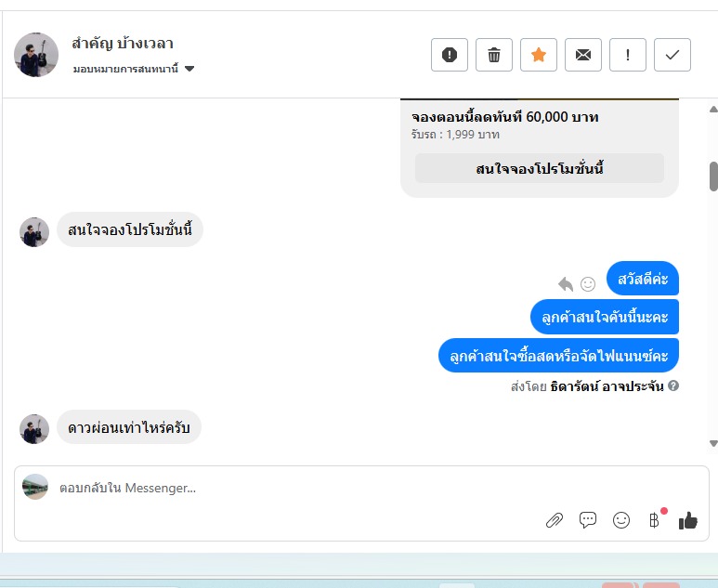Image resolution: width=718 pixels, height=588 pixels.
Task: Mark conversation done with checkmark icon
Action: tap(672, 55)
